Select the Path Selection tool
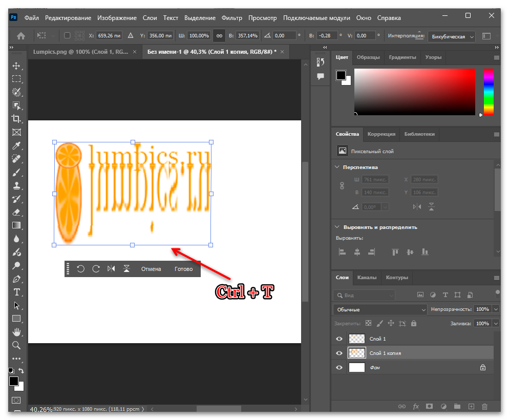The width and height of the screenshot is (509, 420). tap(16, 305)
